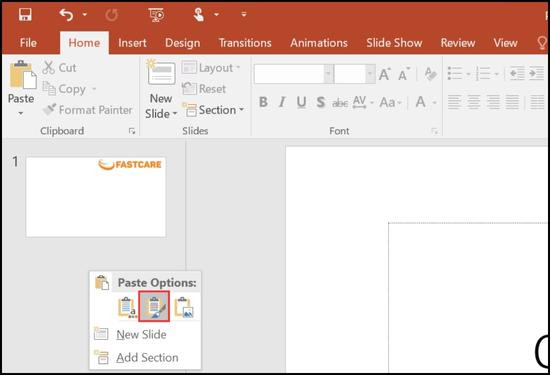Viewport: 550px width, 375px height.
Task: Open Clipboard pane dialog launcher
Action: click(132, 131)
